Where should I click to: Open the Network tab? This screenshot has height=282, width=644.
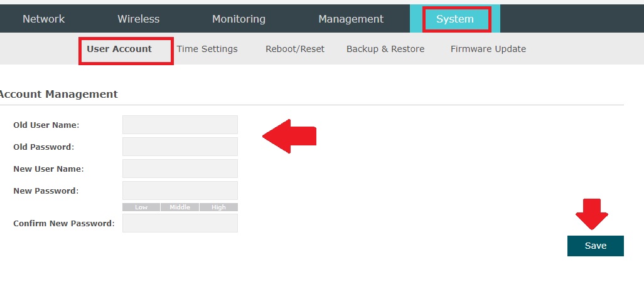[x=43, y=19]
